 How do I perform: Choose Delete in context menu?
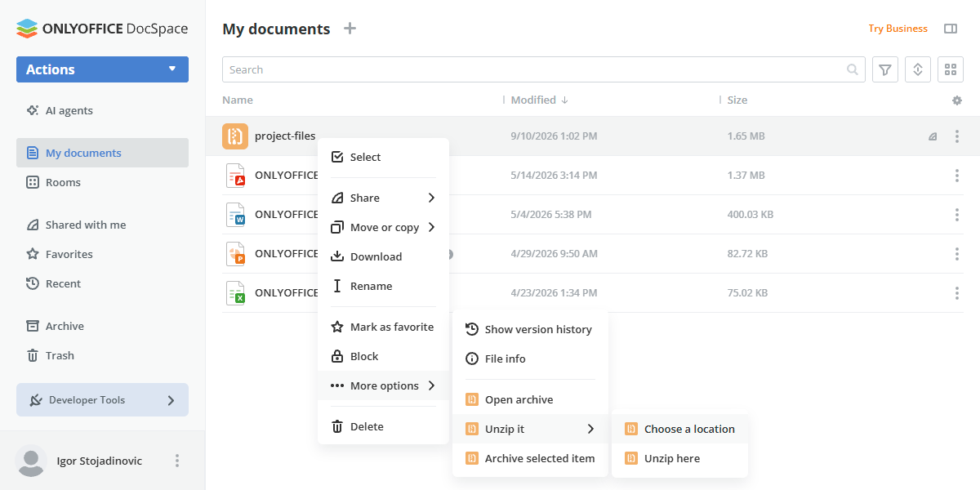pyautogui.click(x=383, y=426)
